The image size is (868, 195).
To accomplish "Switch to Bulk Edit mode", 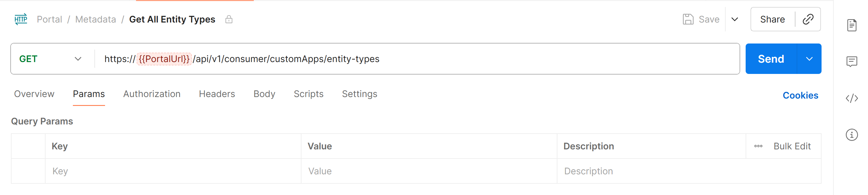I will click(792, 146).
